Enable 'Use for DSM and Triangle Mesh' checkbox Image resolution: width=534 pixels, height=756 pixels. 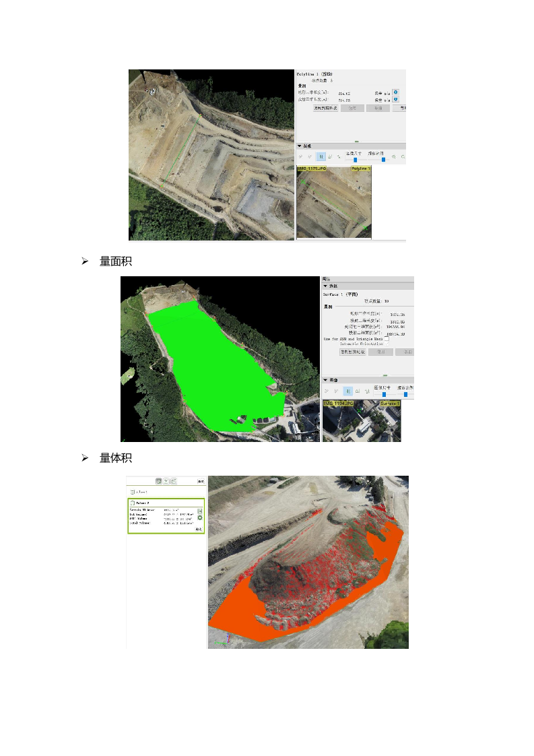click(386, 339)
